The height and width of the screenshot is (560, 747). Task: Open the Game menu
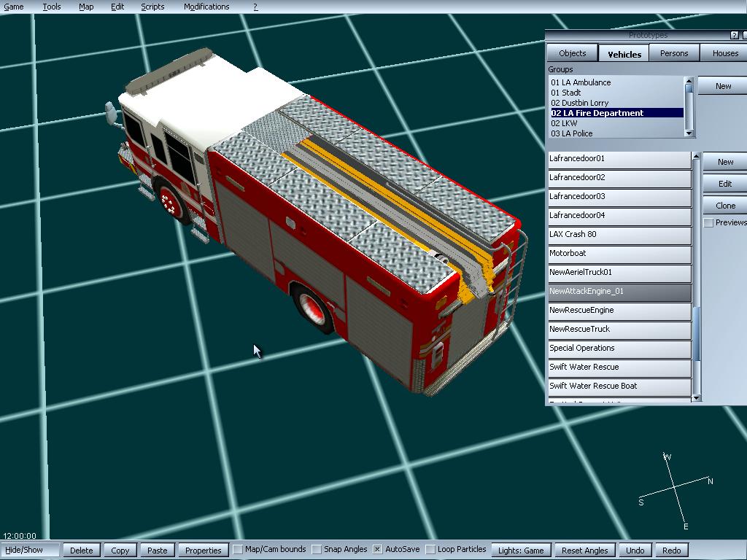click(x=14, y=7)
